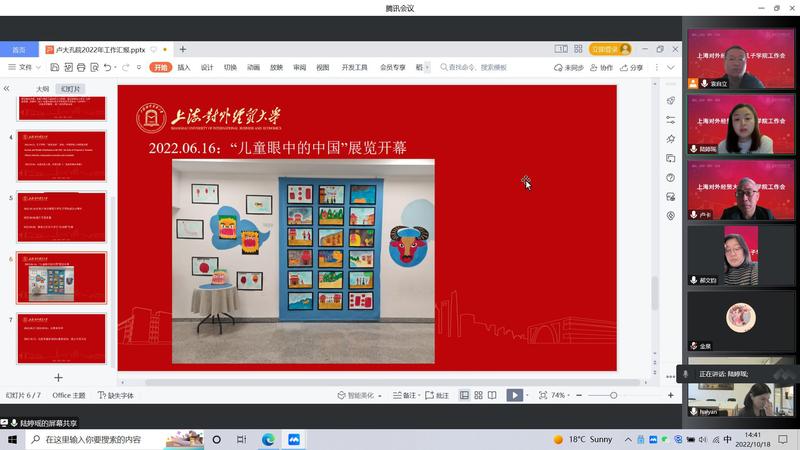Click the orange 立即登录 login button

click(610, 48)
